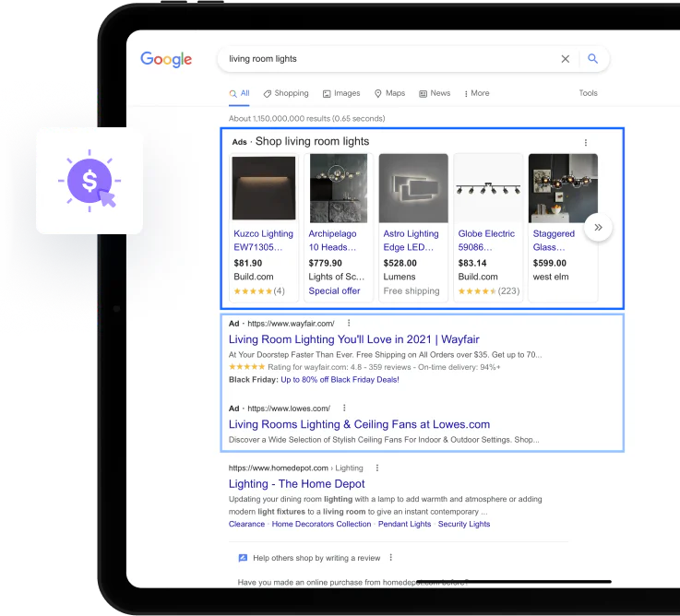Click the purple dollar pay-per-click icon
Image resolution: width=680 pixels, height=616 pixels.
click(x=89, y=181)
